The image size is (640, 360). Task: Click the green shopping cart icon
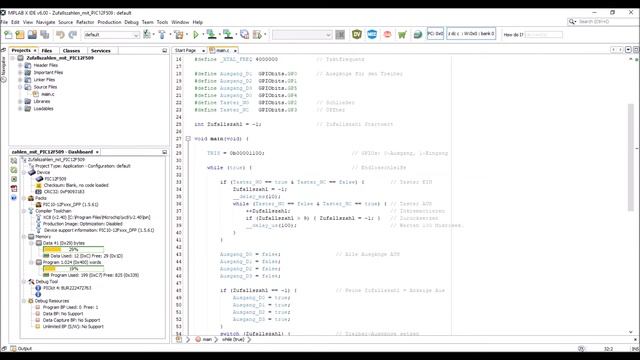tap(402, 35)
